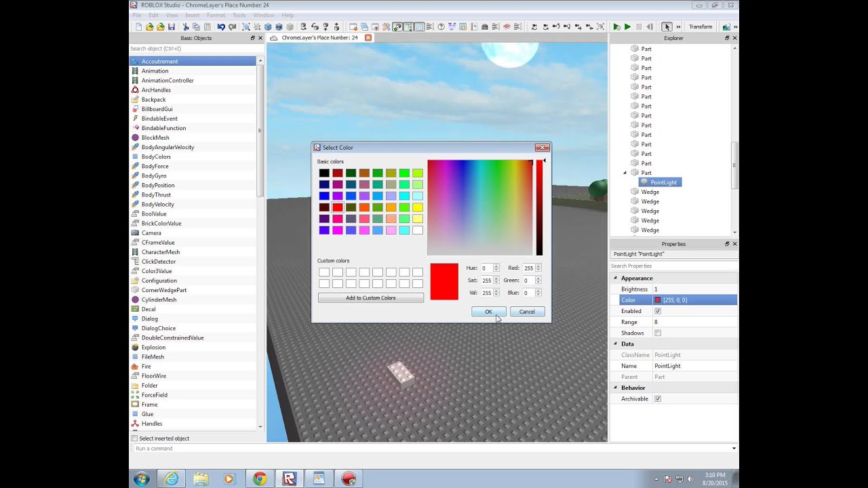Toggle Select inserted object checkbox
Screen dimensions: 868x488
pos(134,439)
